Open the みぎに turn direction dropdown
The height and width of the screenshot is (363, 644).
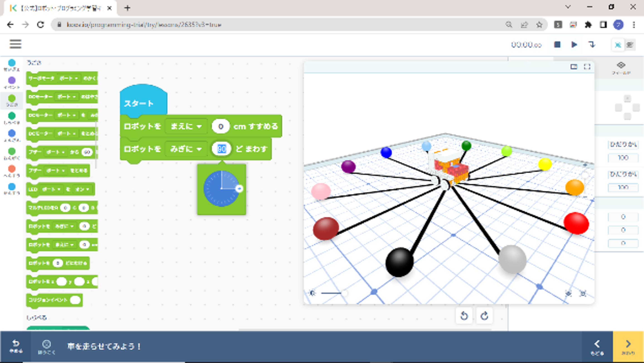point(186,149)
